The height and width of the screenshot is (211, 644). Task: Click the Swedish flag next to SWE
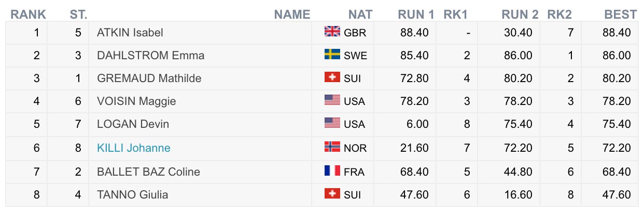(332, 55)
